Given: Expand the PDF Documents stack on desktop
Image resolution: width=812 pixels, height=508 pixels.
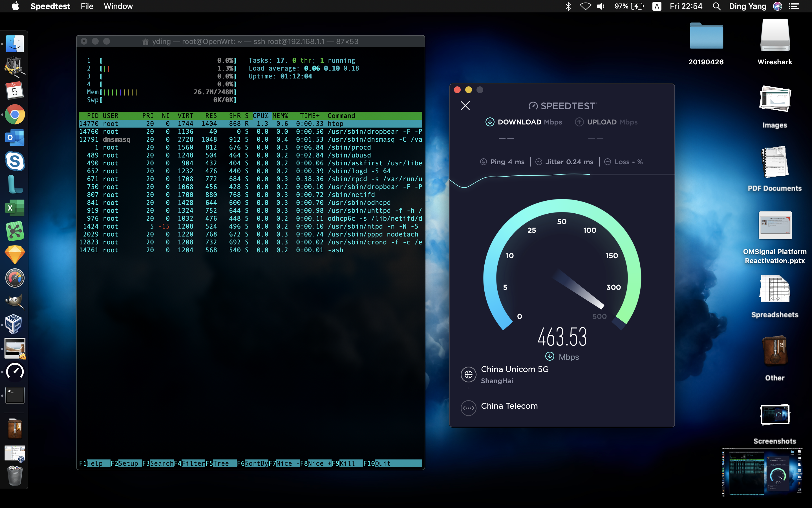Looking at the screenshot, I should point(775,169).
